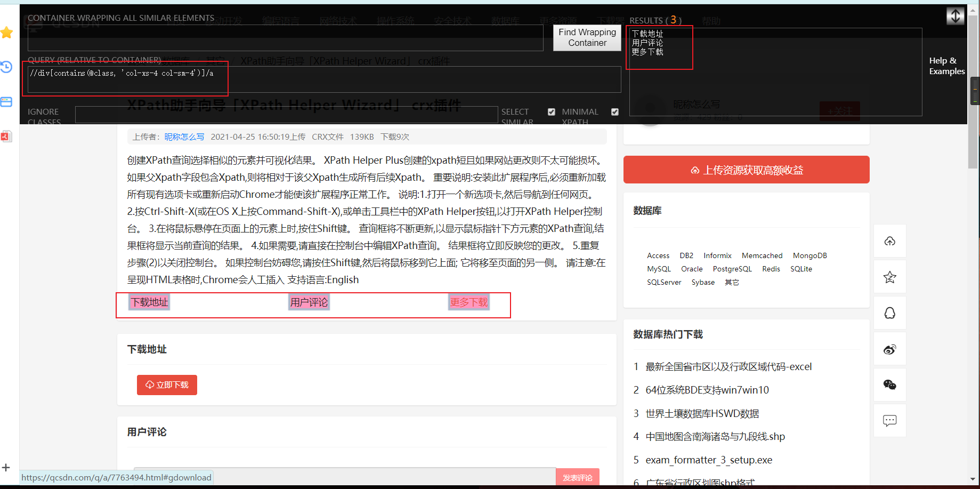Open the SQLite category link
The width and height of the screenshot is (980, 489).
pyautogui.click(x=801, y=269)
